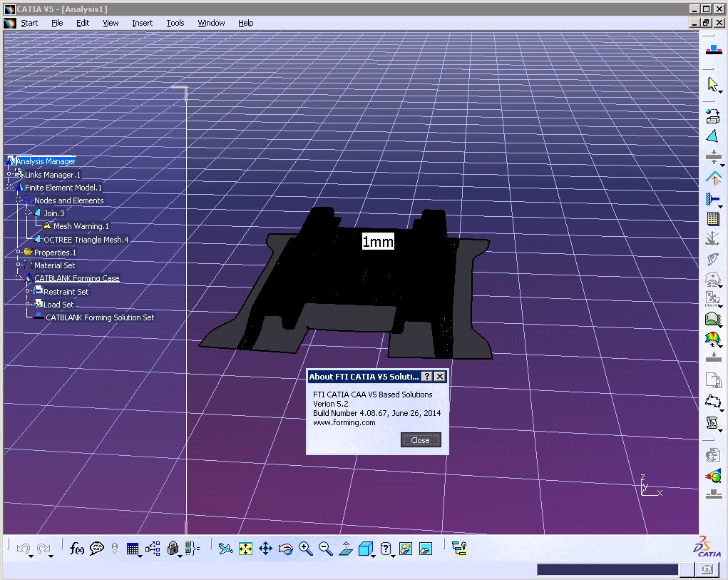The width and height of the screenshot is (728, 580).
Task: Click the blank outline dashed shape icon
Action: pos(713,401)
